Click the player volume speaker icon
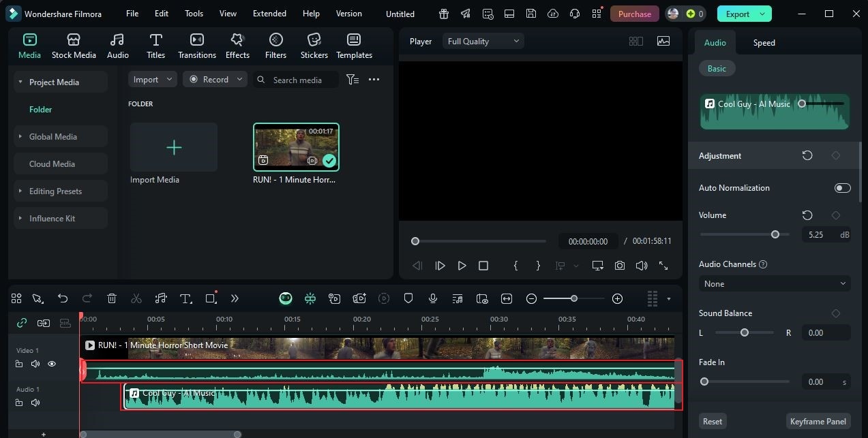The width and height of the screenshot is (868, 438). [641, 266]
